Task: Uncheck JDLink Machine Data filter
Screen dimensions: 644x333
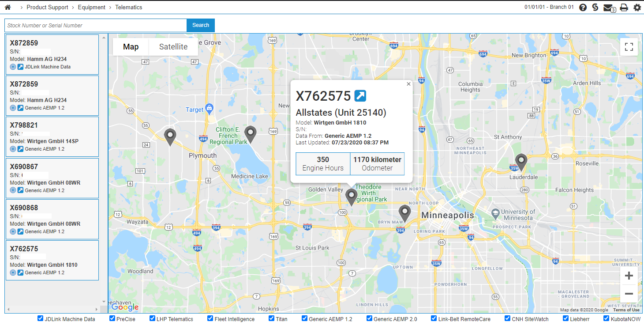Action: coord(41,318)
